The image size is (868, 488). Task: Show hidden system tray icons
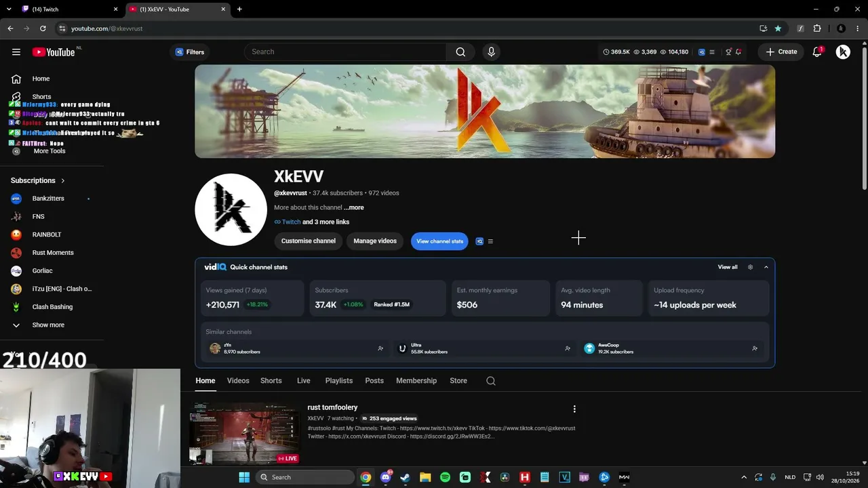(744, 477)
